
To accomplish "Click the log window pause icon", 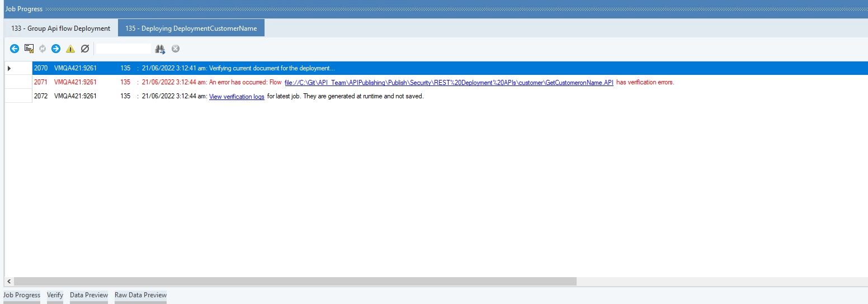I will click(29, 49).
